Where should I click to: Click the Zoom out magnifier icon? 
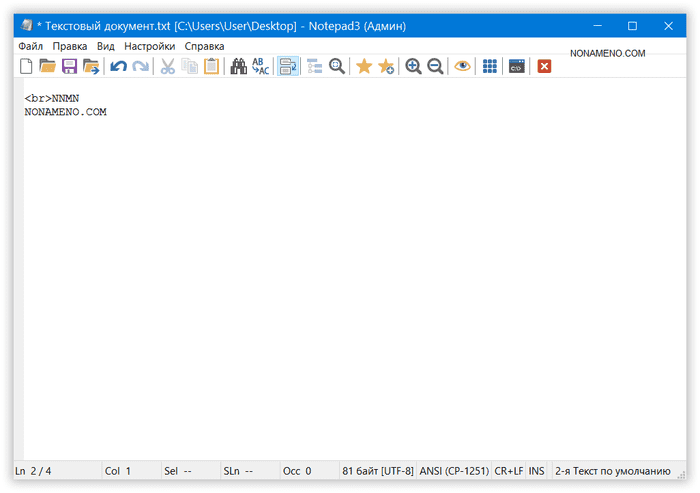pyautogui.click(x=435, y=66)
